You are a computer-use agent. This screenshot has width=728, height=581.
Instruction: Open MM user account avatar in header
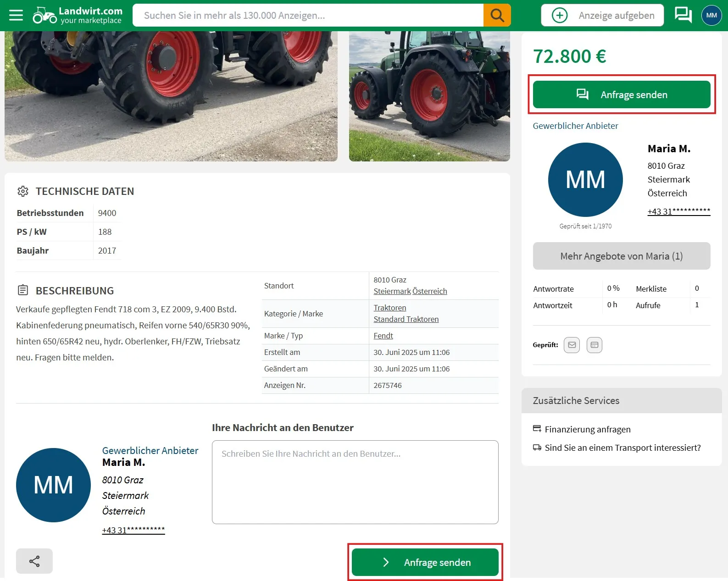[711, 15]
